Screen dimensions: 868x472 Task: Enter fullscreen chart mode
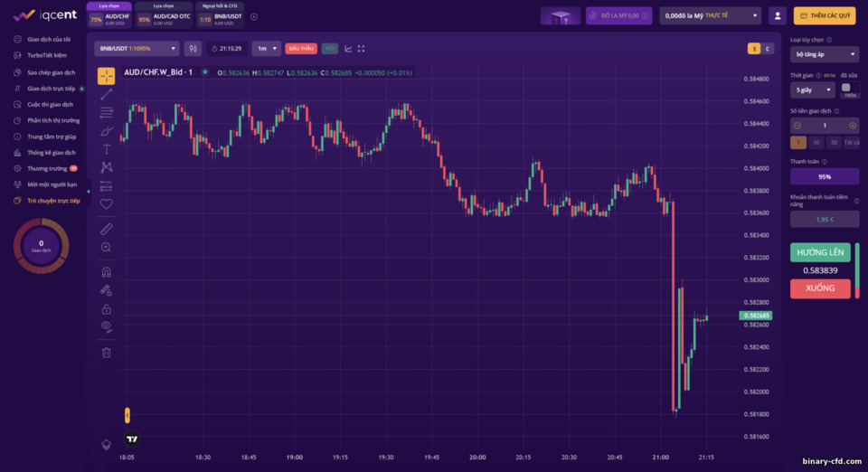click(x=361, y=49)
